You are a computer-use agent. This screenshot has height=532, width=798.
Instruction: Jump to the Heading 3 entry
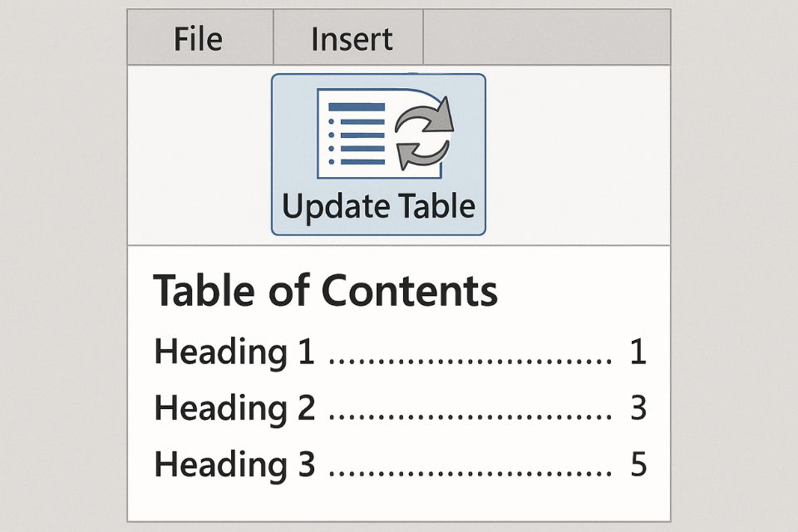pyautogui.click(x=234, y=465)
